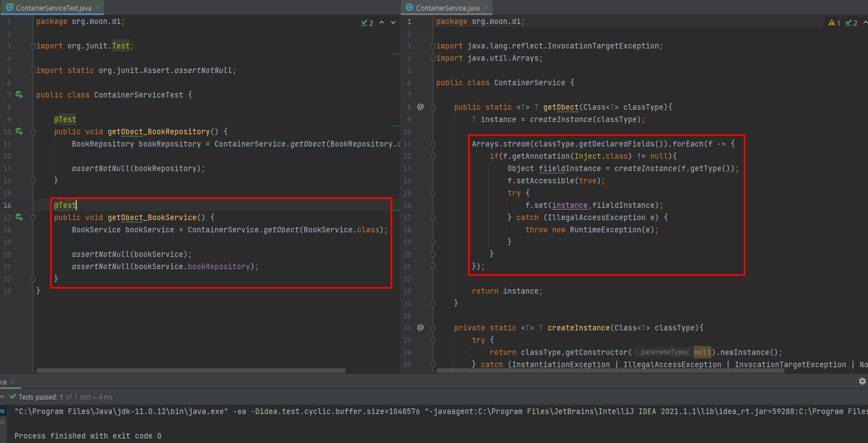
Task: Click 'return instance;' on line 23
Action: [507, 291]
